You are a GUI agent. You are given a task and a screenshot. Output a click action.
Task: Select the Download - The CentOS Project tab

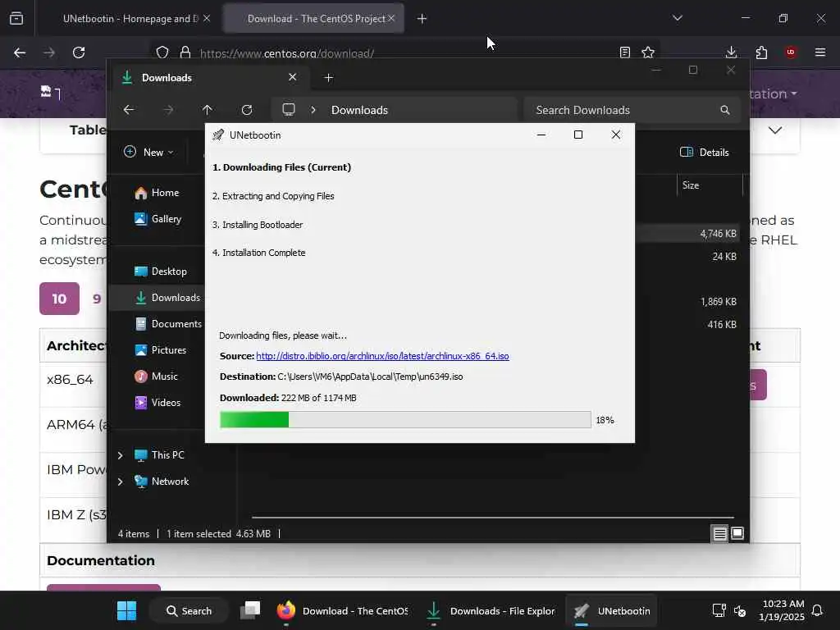click(x=316, y=19)
